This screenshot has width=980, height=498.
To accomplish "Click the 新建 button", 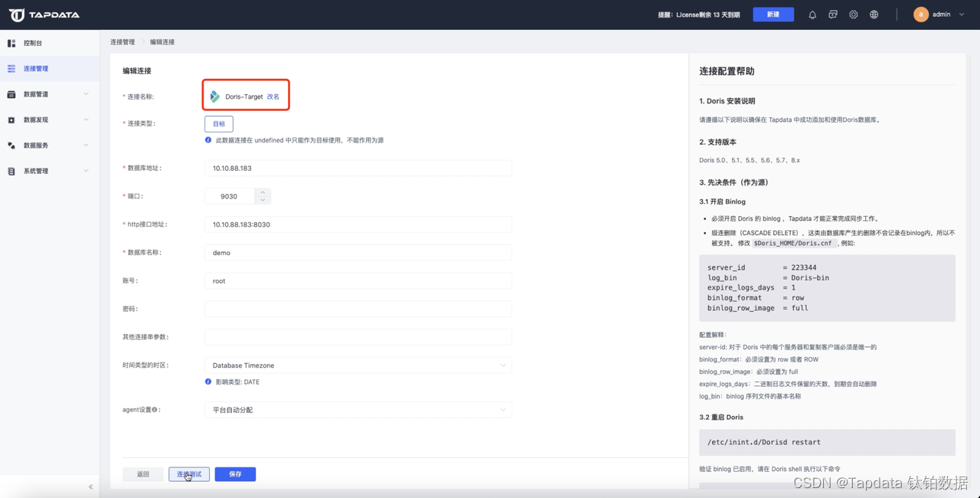I will [x=773, y=15].
